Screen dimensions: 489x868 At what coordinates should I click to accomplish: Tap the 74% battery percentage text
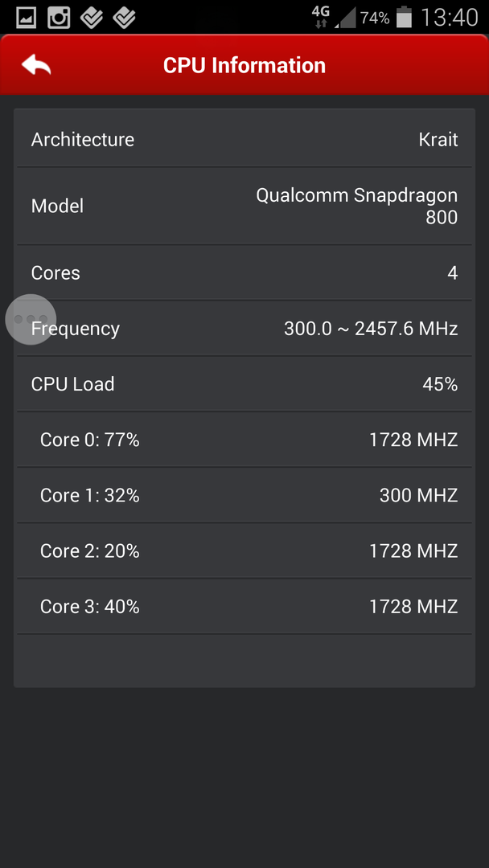click(375, 18)
